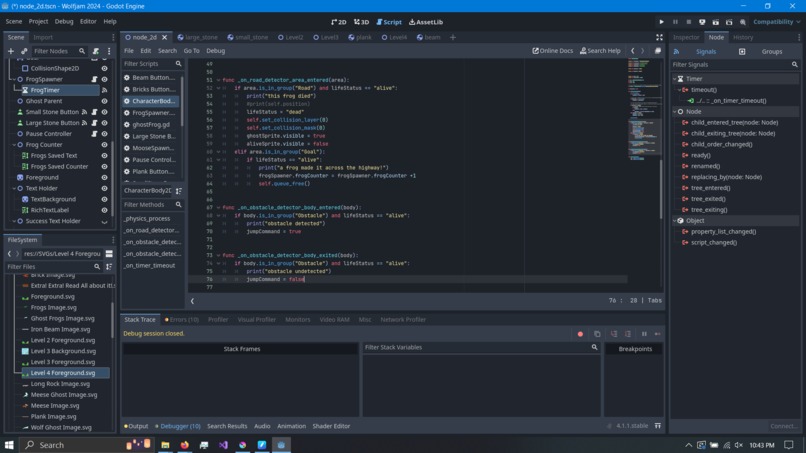The height and width of the screenshot is (453, 806).
Task: Stop the running project
Action: [x=689, y=22]
